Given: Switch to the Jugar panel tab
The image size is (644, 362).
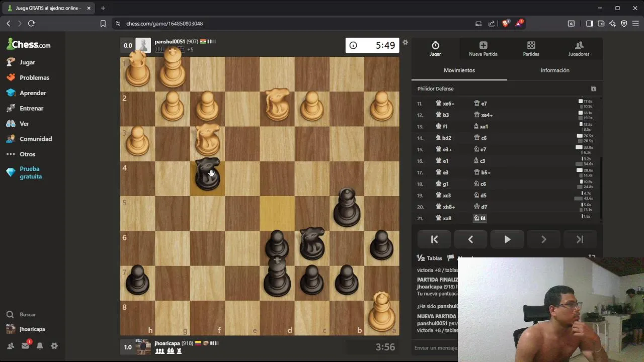Looking at the screenshot, I should 435,49.
